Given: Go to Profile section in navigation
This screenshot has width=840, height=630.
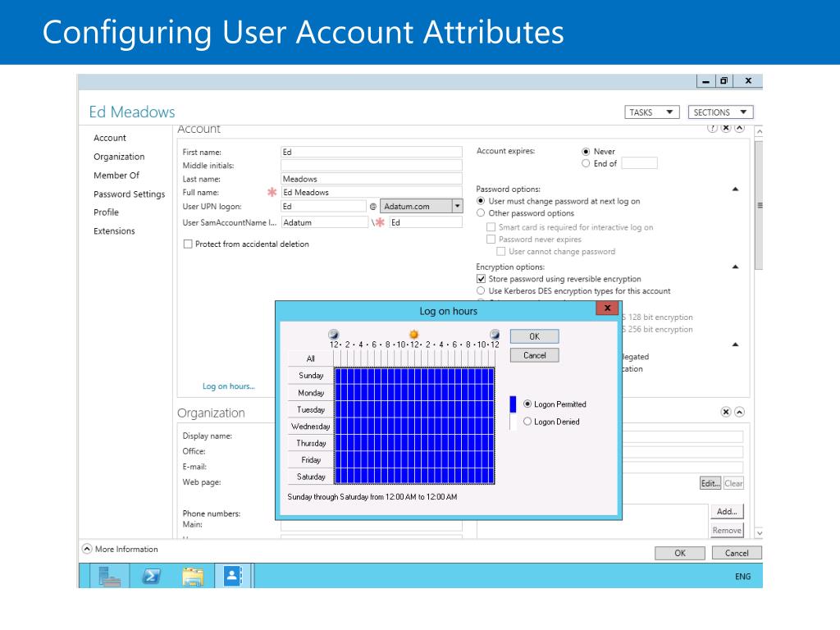Looking at the screenshot, I should tap(106, 212).
